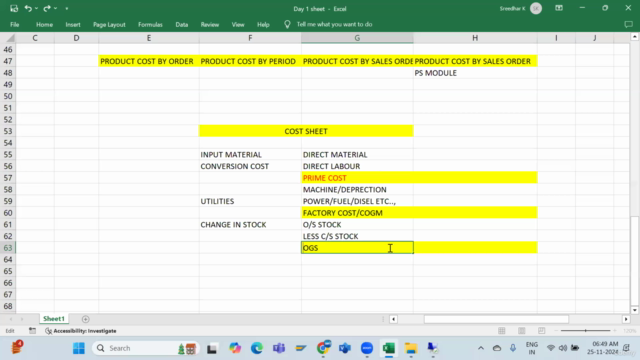Screen dimensions: 640x360
Task: Switch to Page Layout view icon
Action: tap(522, 331)
